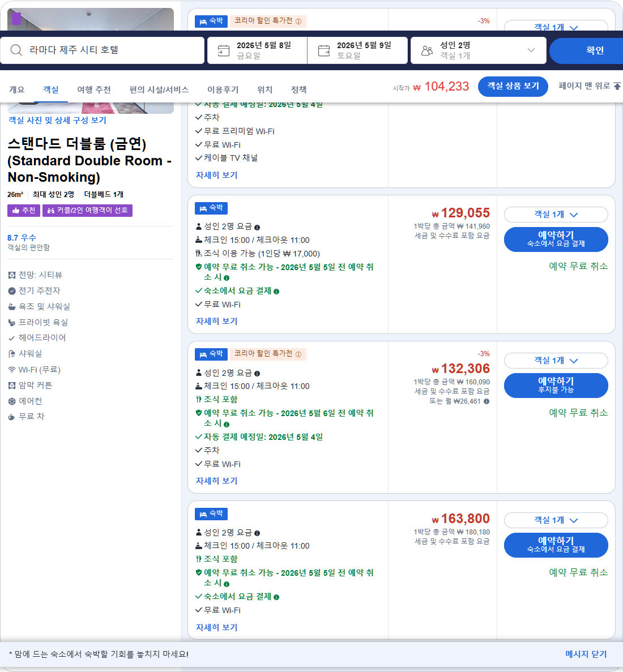Click the 추천 badge

click(x=24, y=211)
